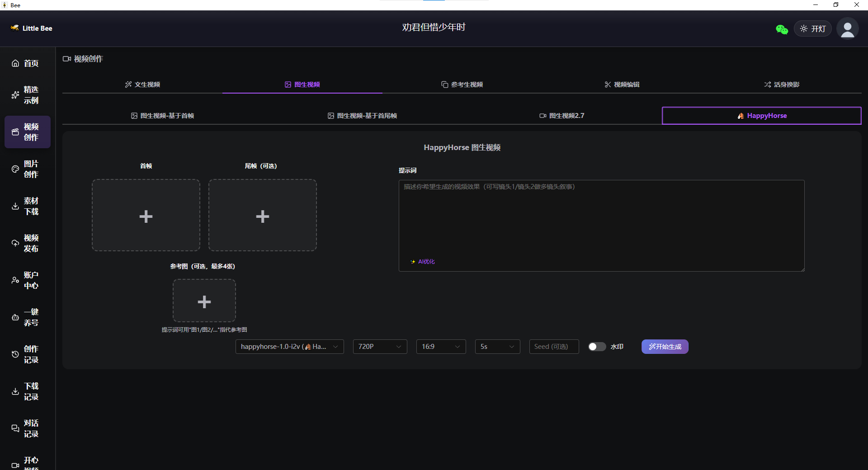Open 对话记录 in the sidebar

[28, 428]
